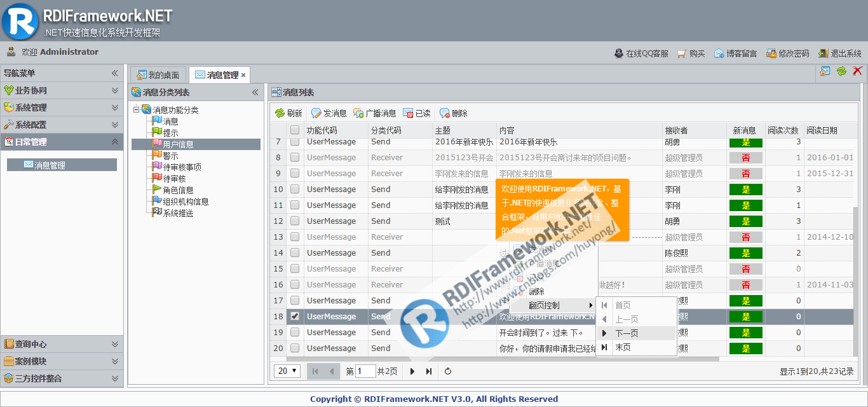This screenshot has height=407, width=868.
Task: Click the home page icon in tab bar
Action: (825, 71)
